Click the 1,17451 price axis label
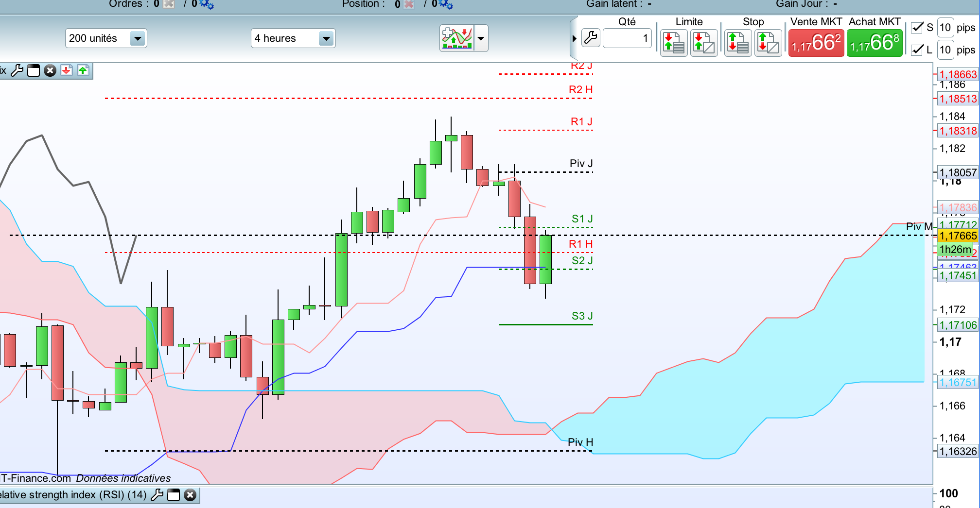The width and height of the screenshot is (980, 508). [958, 275]
